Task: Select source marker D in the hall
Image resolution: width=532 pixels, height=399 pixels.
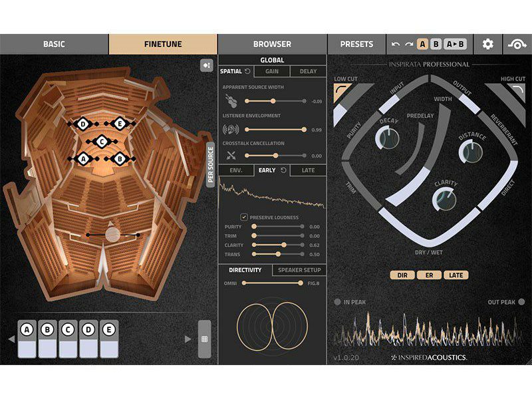Action: (83, 124)
